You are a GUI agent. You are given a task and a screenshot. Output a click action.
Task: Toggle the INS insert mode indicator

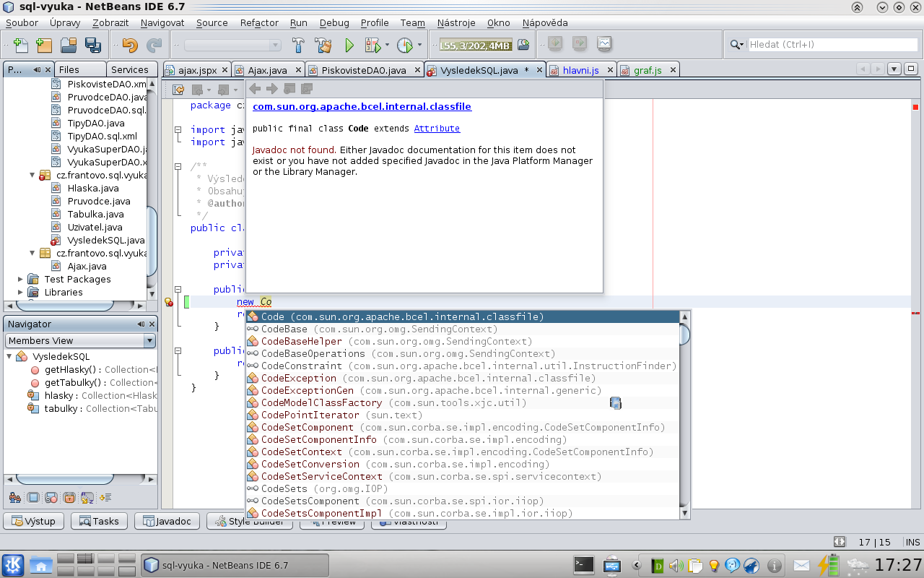click(912, 542)
